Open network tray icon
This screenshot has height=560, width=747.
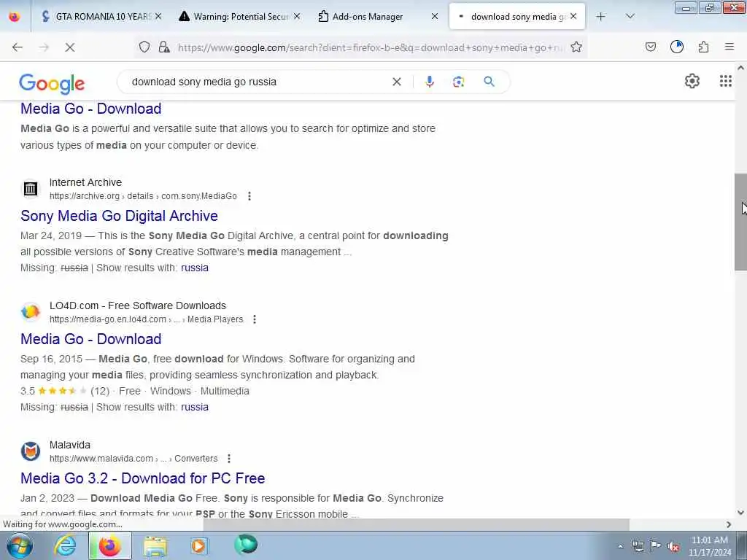pos(638,546)
